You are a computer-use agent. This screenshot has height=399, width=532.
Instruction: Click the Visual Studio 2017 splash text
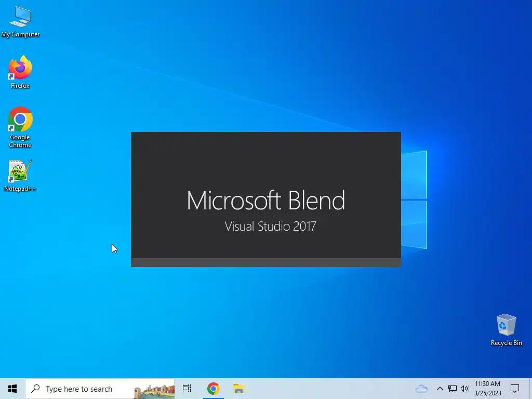coord(270,227)
